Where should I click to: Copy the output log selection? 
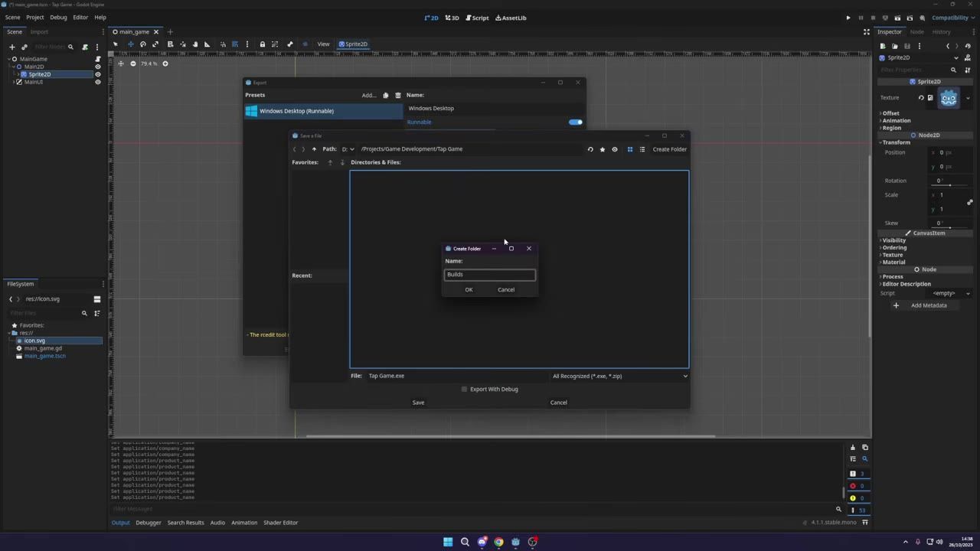click(x=865, y=447)
